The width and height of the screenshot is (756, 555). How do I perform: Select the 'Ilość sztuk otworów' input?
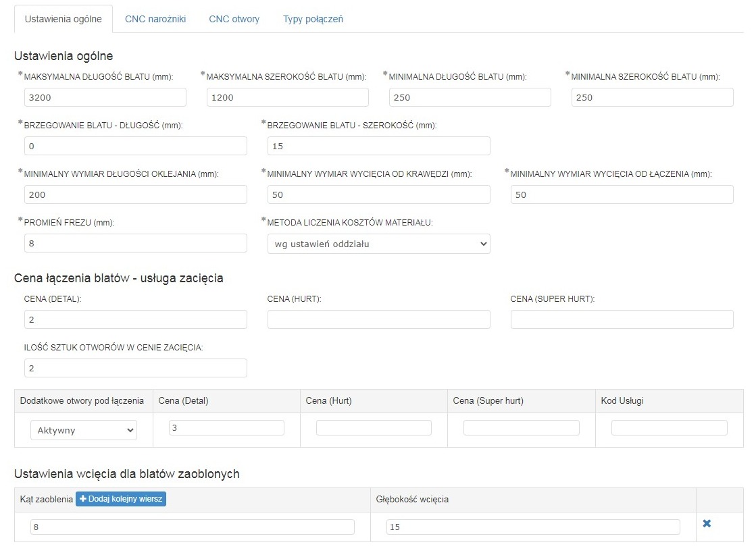point(135,368)
